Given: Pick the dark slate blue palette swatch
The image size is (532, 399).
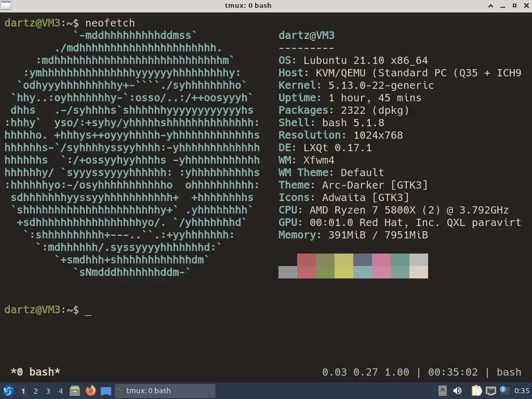Looking at the screenshot, I should tap(363, 260).
